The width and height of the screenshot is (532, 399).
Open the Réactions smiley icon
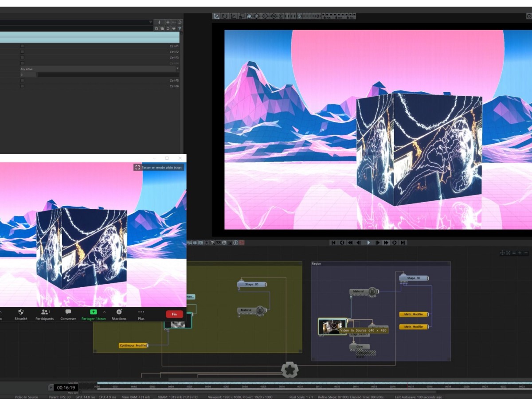pos(119,312)
